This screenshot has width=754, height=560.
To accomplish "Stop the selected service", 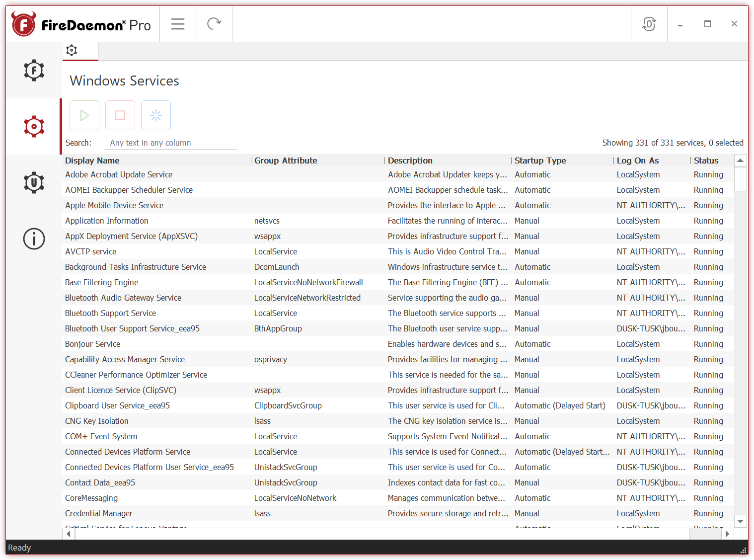I will [x=120, y=115].
